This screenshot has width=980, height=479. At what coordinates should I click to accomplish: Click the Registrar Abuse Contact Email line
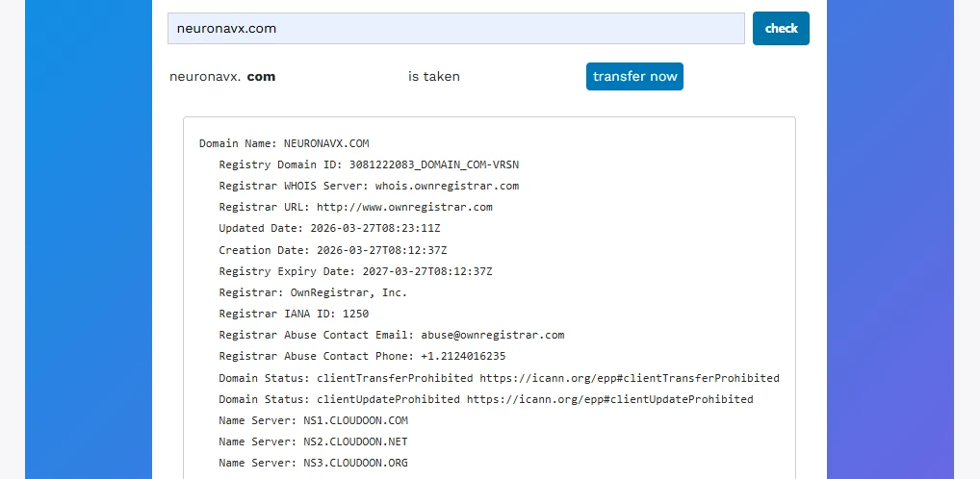(x=391, y=335)
